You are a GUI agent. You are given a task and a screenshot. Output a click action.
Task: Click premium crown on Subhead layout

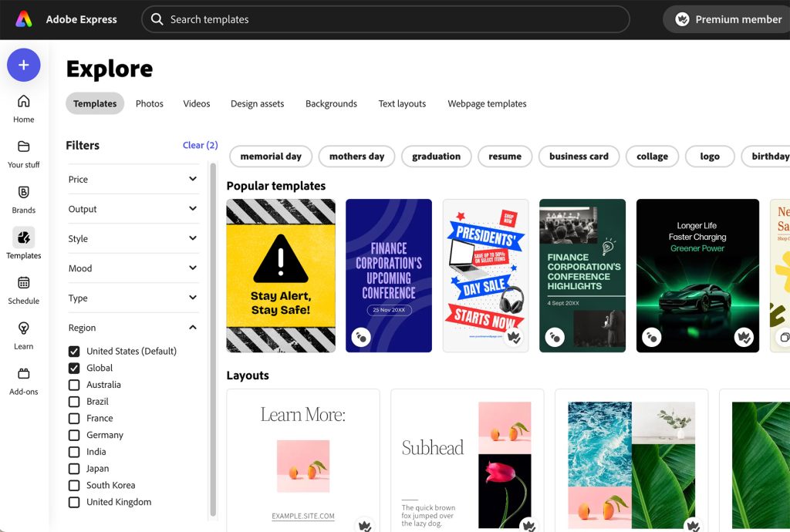(529, 526)
